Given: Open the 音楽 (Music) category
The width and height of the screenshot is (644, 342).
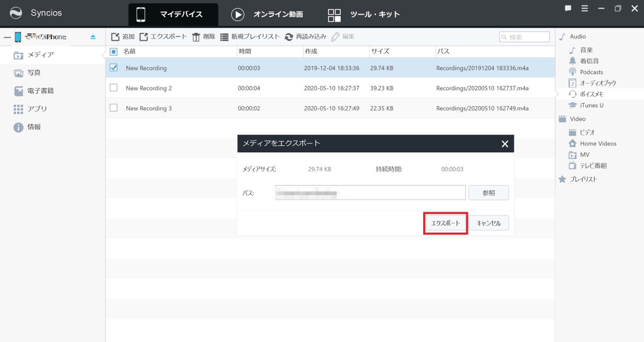Looking at the screenshot, I should (582, 49).
